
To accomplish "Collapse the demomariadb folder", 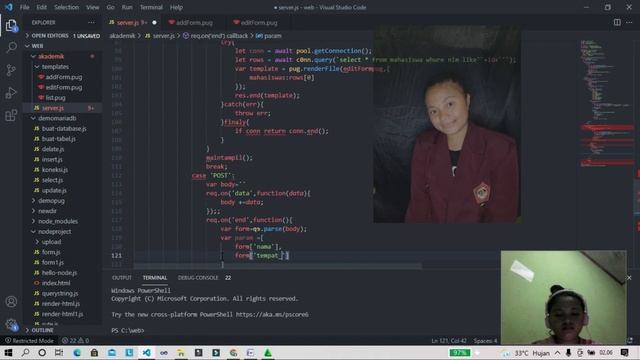I will pyautogui.click(x=63, y=118).
